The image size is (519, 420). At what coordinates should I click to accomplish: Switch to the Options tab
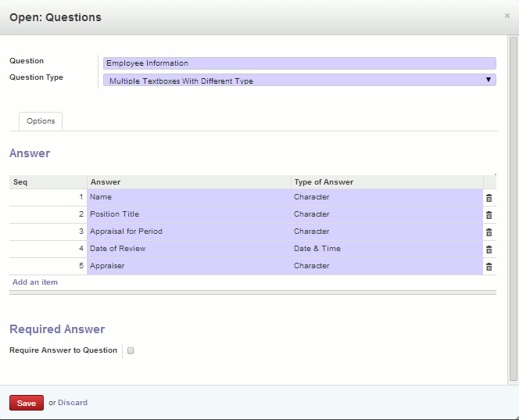click(x=41, y=121)
